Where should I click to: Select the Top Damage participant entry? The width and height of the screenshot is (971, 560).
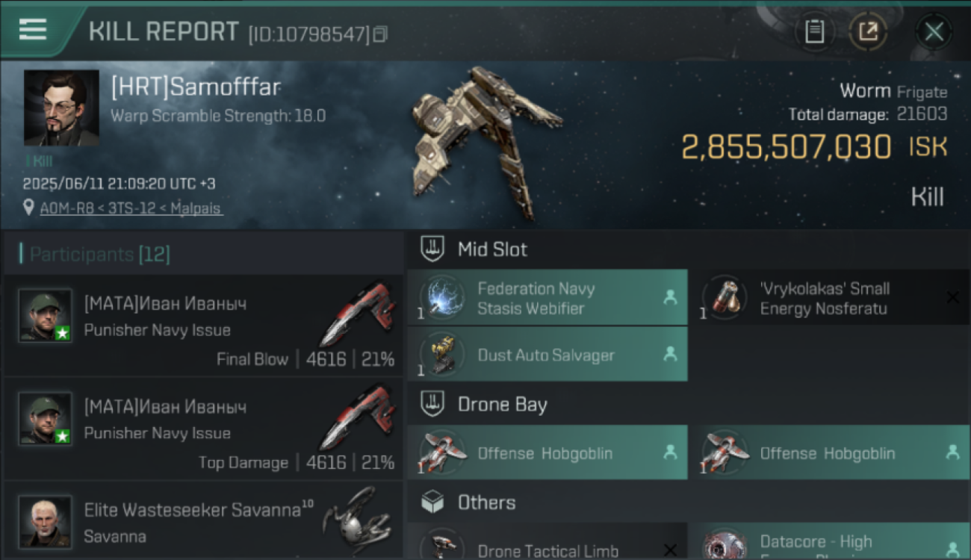click(x=203, y=429)
